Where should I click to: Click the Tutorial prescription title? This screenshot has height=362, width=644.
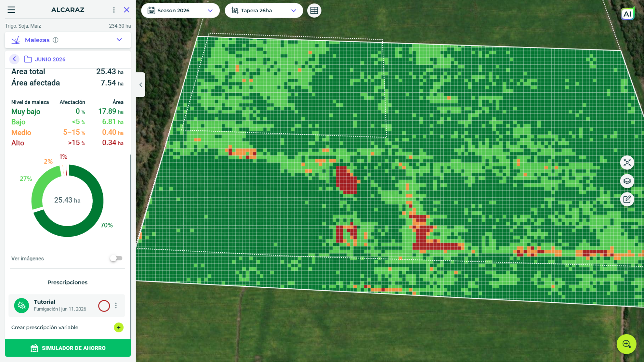tap(44, 302)
